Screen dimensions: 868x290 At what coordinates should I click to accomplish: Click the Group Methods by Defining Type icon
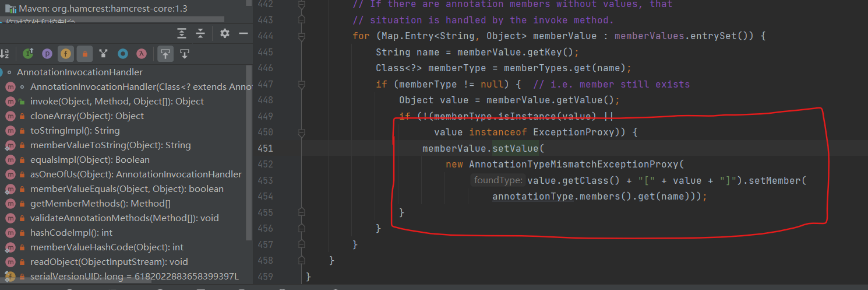[x=104, y=54]
